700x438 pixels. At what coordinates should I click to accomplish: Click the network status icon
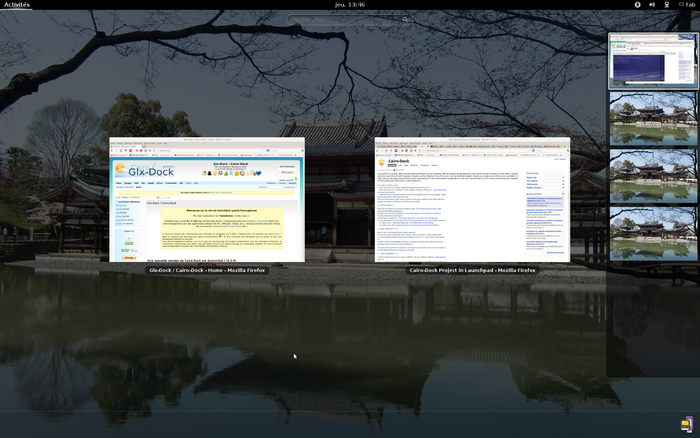coord(666,5)
